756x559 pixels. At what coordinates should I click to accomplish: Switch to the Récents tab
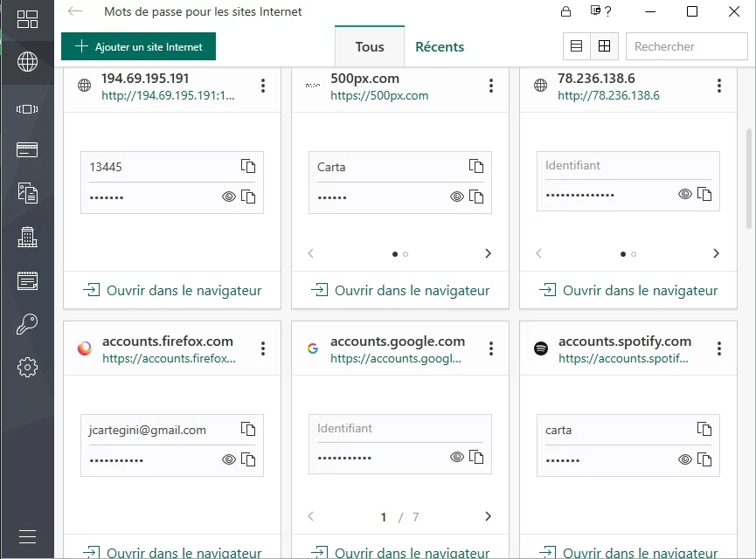(x=440, y=47)
